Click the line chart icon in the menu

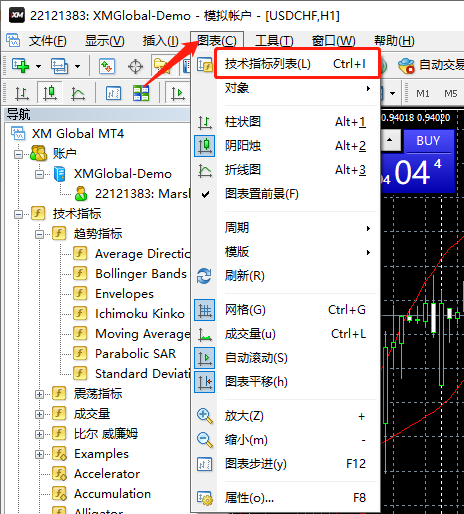point(204,170)
